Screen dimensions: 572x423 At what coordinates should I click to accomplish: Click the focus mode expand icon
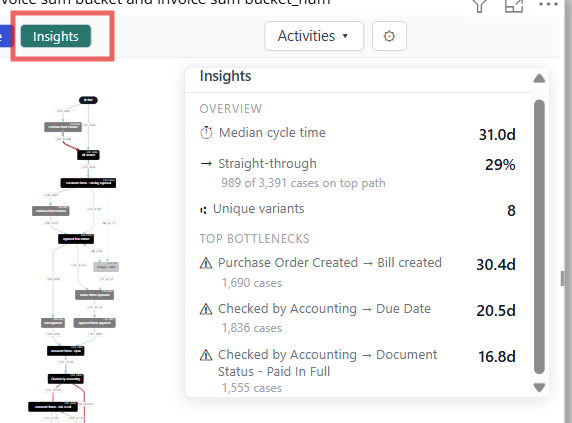pos(514,5)
